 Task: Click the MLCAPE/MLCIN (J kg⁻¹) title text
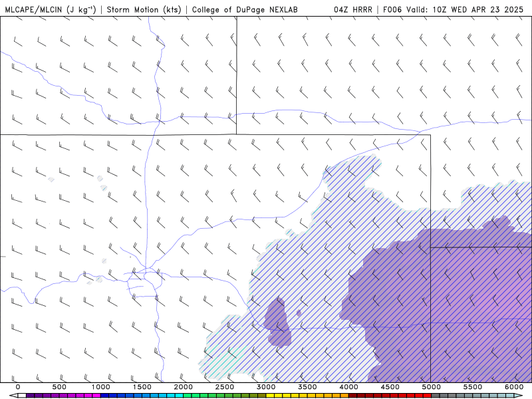51,9
